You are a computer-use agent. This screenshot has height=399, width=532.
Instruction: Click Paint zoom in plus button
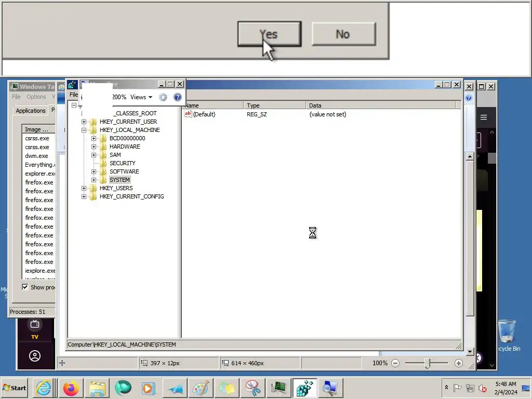459,363
